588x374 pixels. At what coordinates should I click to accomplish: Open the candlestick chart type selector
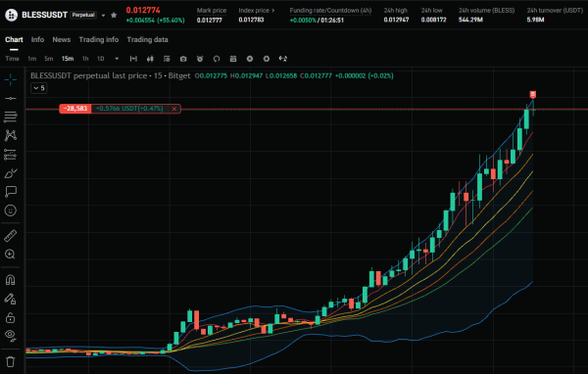[150, 59]
